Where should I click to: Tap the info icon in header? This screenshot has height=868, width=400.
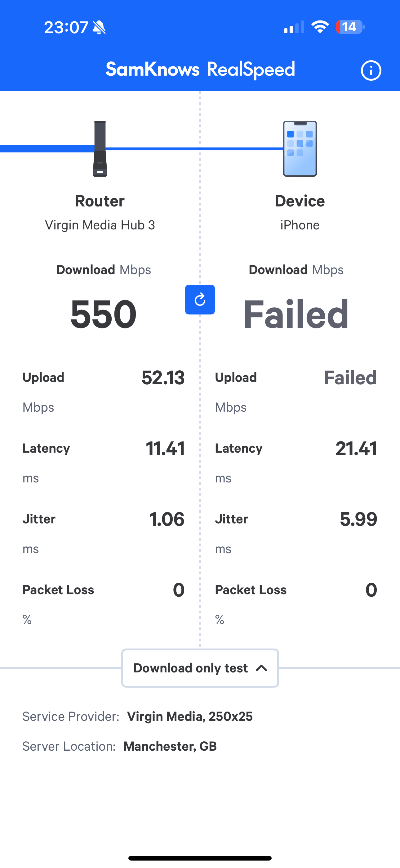pos(371,70)
